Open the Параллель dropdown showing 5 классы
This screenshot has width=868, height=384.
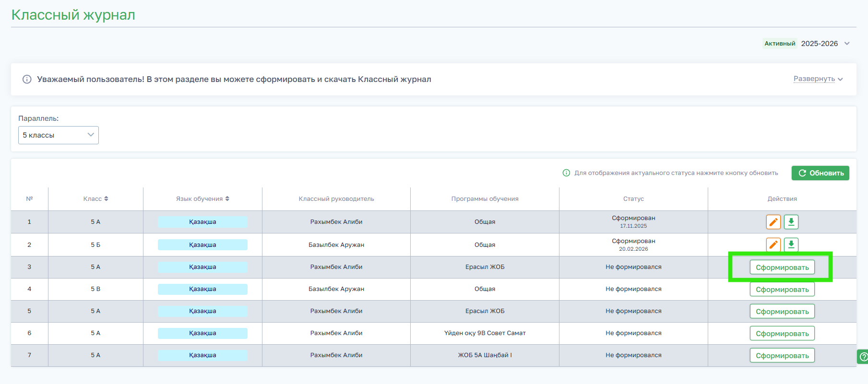[x=59, y=135]
